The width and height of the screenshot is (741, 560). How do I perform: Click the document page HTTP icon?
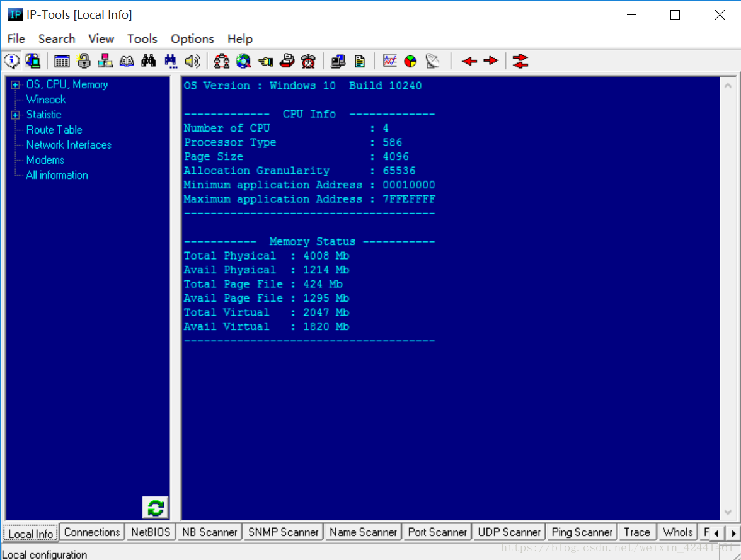(360, 61)
